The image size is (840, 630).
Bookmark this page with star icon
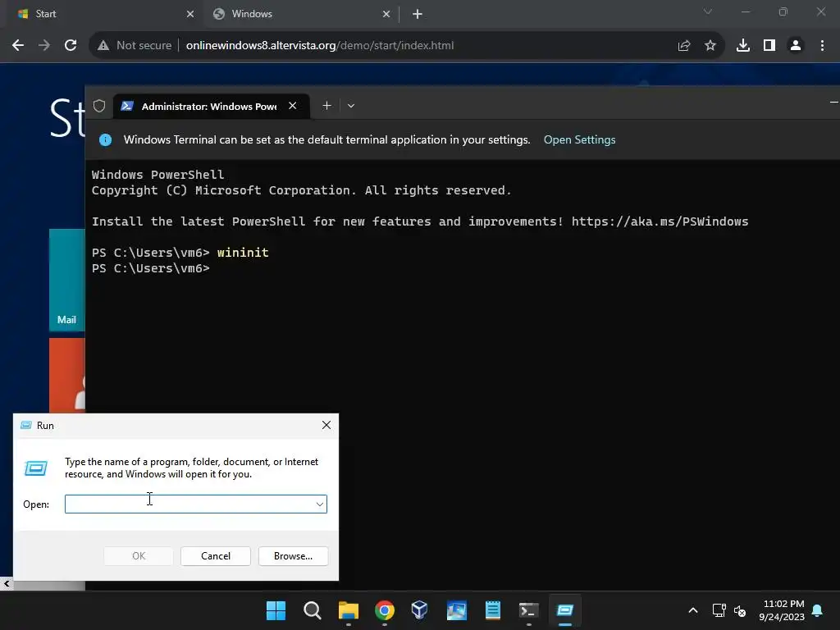[x=710, y=46]
